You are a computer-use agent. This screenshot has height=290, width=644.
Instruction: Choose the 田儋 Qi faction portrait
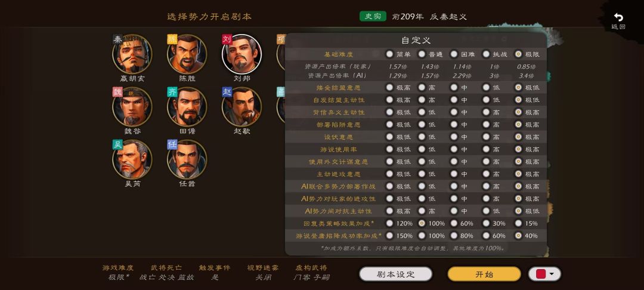point(187,107)
